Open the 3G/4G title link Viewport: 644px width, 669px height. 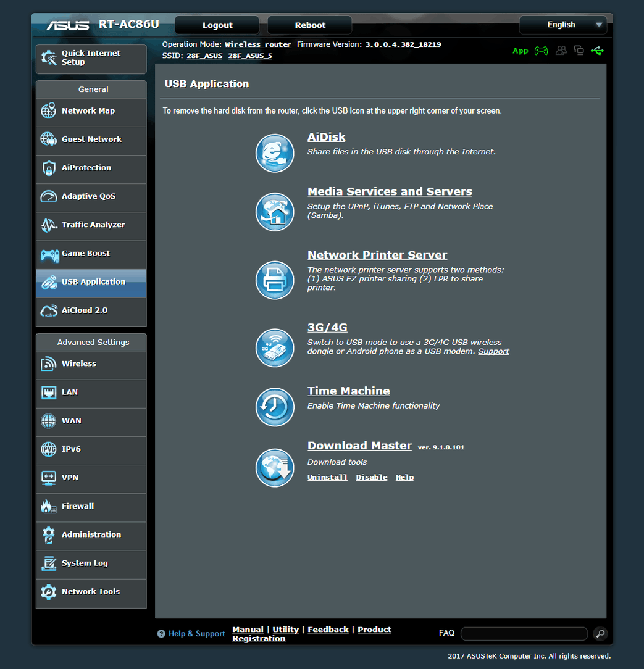coord(327,328)
